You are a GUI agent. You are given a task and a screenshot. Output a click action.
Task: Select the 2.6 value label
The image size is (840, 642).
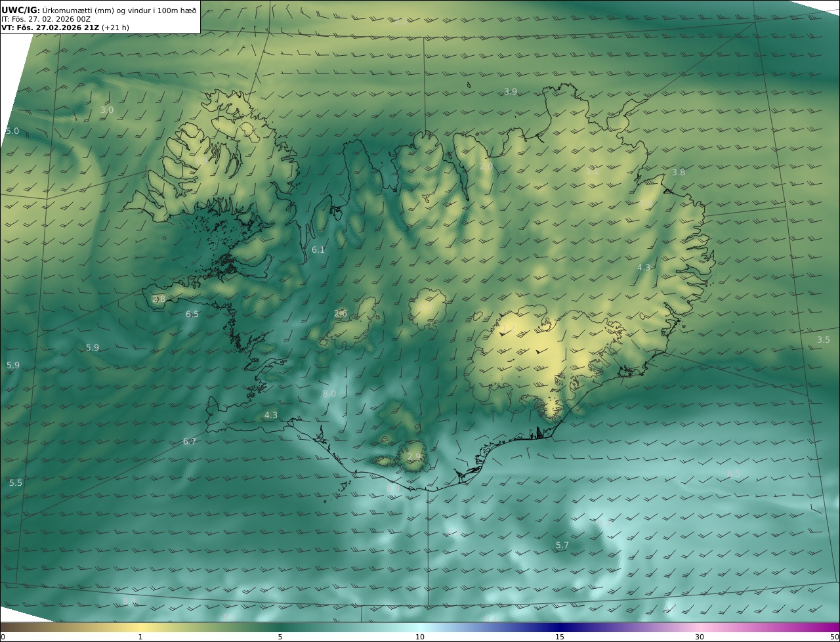[341, 313]
